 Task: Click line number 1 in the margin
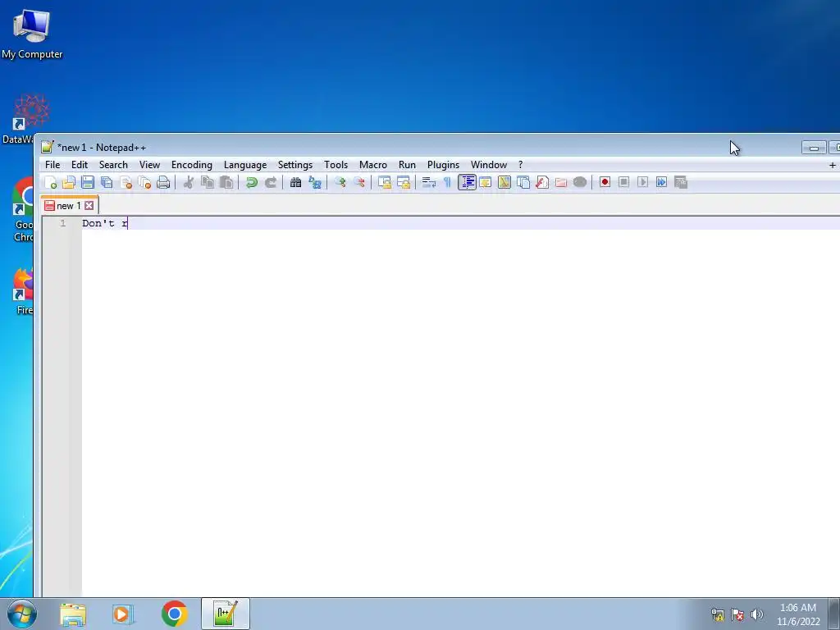[62, 223]
